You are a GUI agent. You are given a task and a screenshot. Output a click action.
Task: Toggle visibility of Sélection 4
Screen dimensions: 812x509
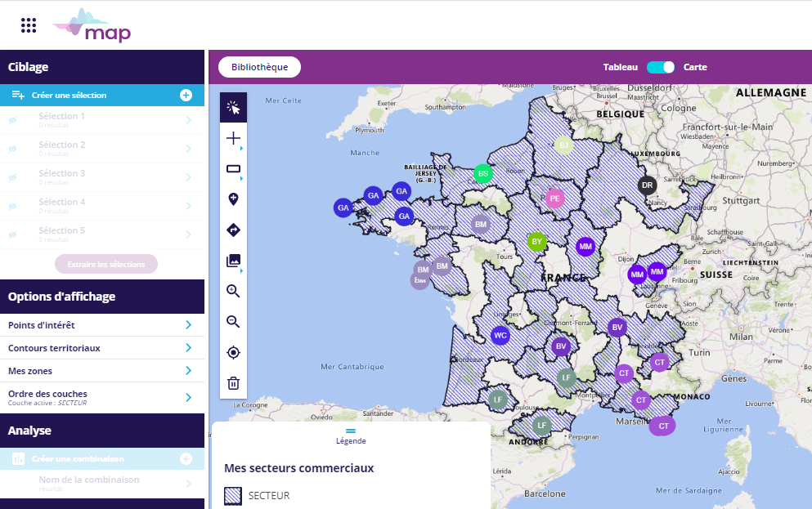coord(13,206)
